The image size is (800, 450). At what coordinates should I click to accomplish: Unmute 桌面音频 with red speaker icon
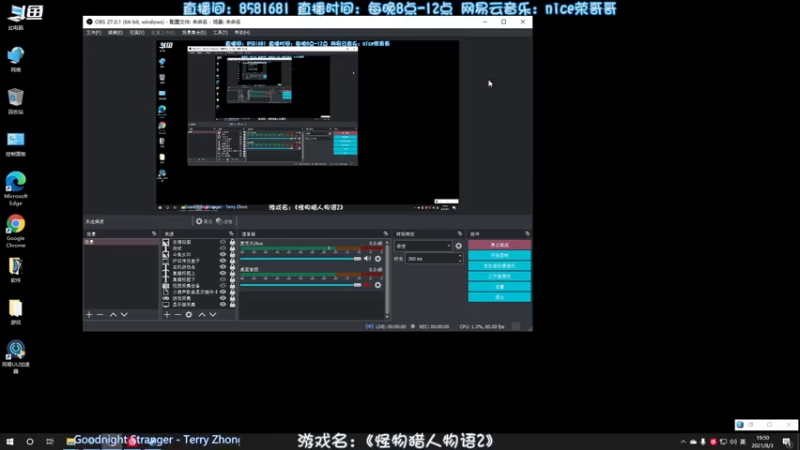(x=367, y=285)
